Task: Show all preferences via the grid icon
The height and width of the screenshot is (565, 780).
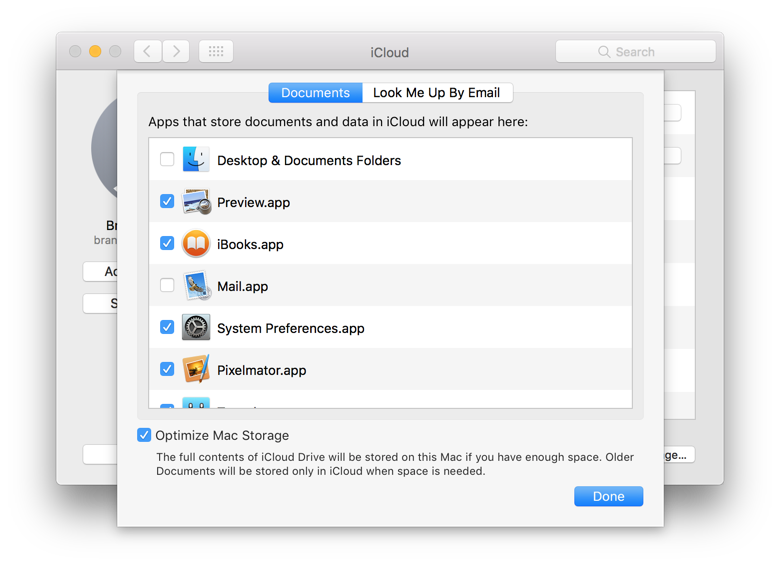Action: 216,51
